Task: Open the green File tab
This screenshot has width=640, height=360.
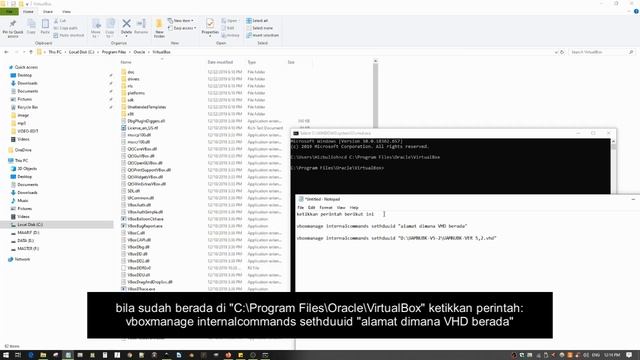Action: point(9,11)
